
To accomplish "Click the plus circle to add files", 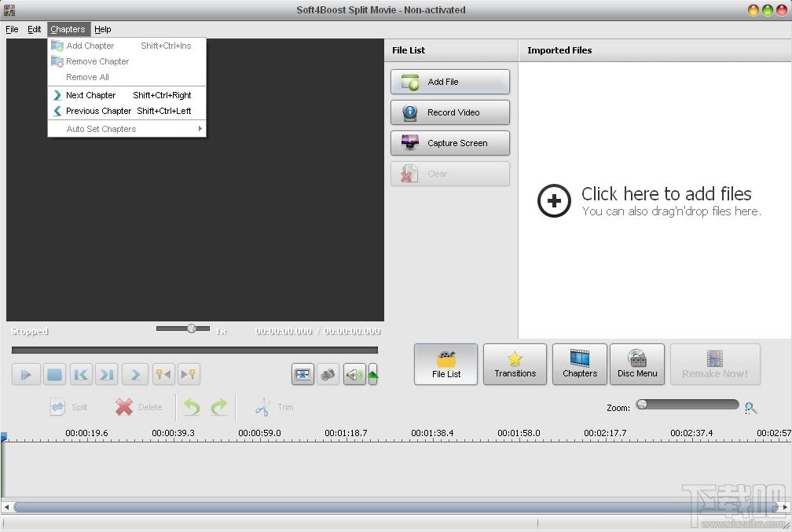I will click(x=554, y=200).
